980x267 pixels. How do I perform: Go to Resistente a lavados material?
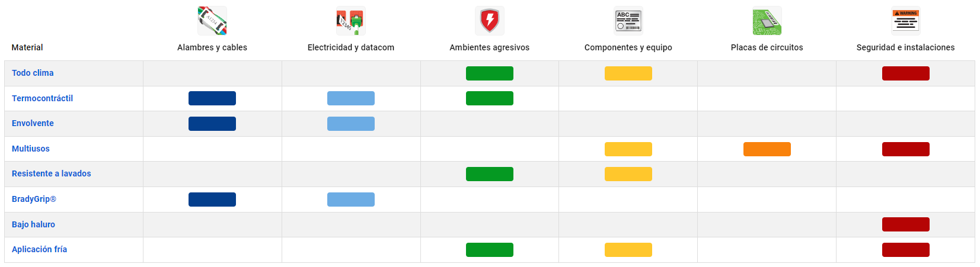(52, 173)
